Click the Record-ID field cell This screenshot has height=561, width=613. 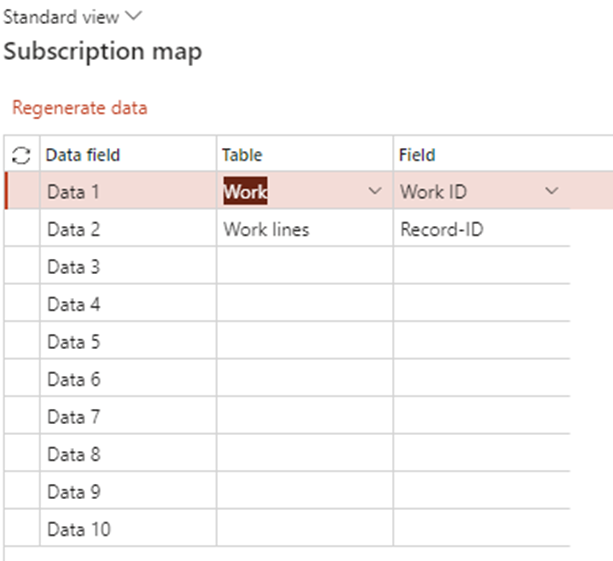coord(482,229)
